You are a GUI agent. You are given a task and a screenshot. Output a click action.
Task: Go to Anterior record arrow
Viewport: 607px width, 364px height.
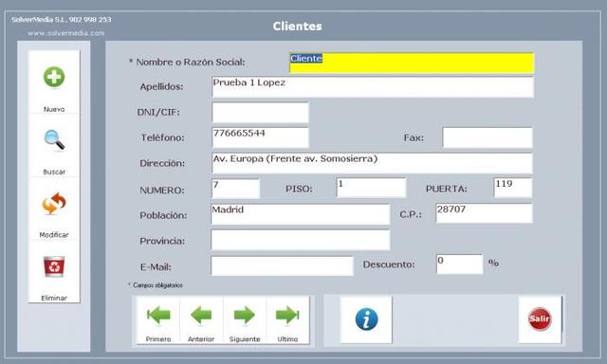(x=201, y=315)
